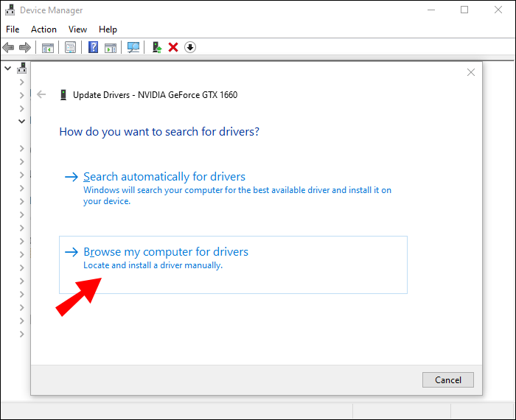
Task: Click the Back arrow toolbar icon
Action: tap(8, 48)
